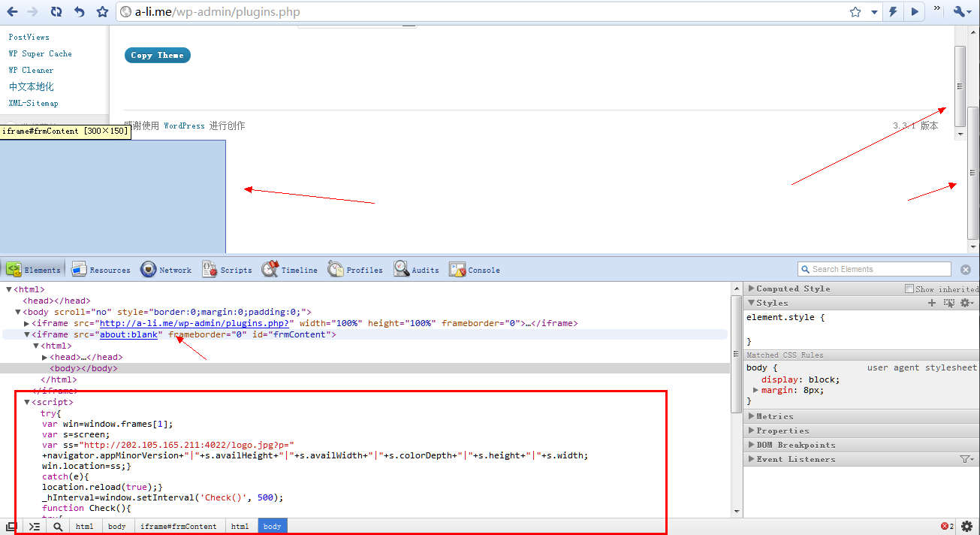Reload the page with the refresh icon

tap(56, 12)
